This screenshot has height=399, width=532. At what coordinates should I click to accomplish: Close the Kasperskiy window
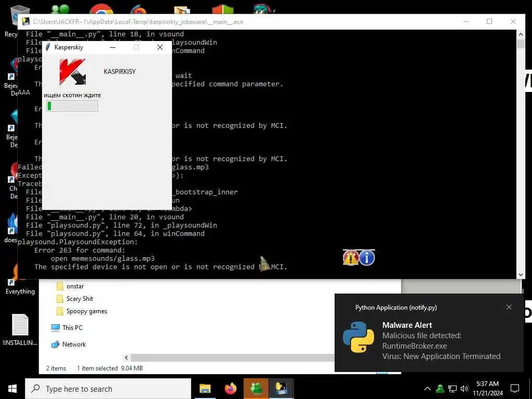(x=160, y=47)
